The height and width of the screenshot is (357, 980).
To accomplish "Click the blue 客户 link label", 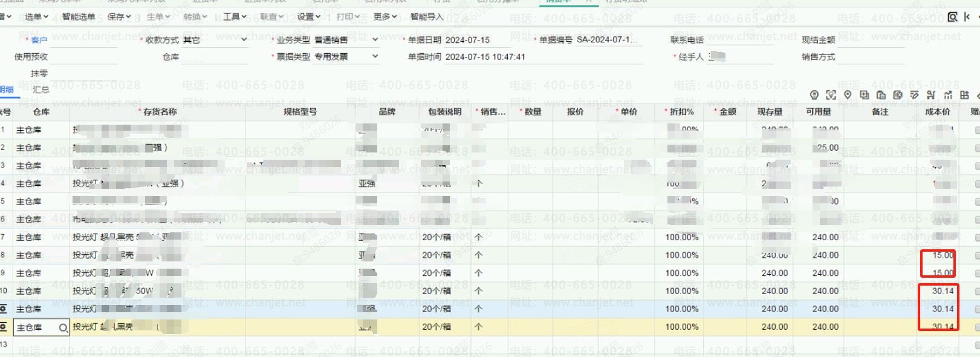I will click(x=39, y=40).
